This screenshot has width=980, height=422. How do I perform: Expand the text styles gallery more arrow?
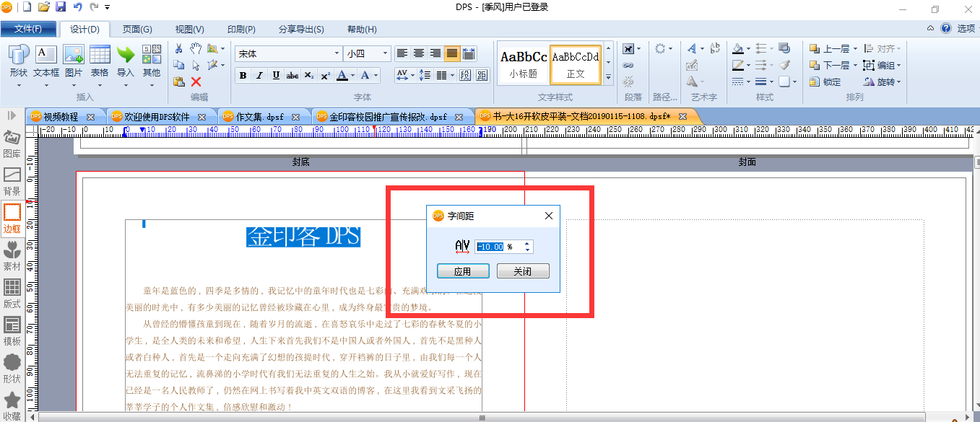pyautogui.click(x=608, y=77)
